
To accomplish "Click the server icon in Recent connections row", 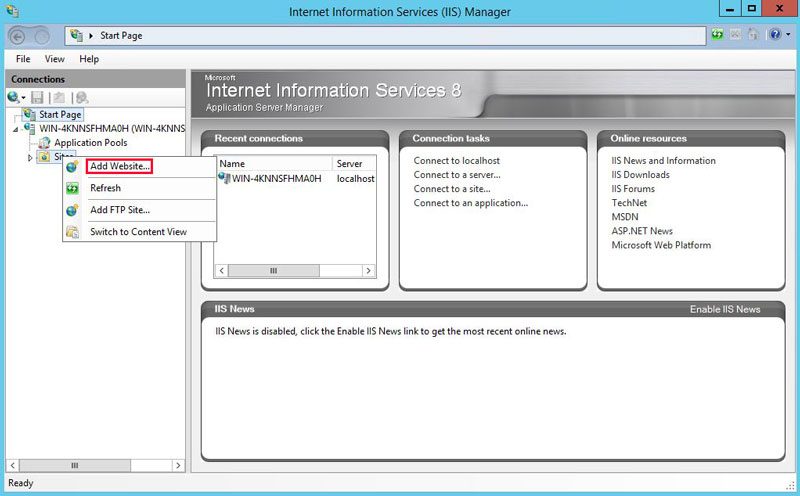I will click(224, 178).
